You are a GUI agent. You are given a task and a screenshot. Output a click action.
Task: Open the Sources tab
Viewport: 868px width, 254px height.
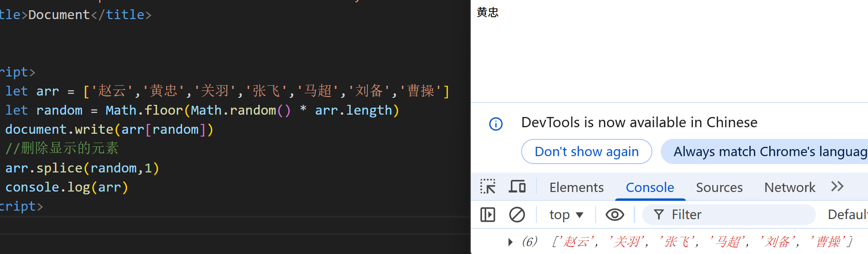tap(719, 187)
